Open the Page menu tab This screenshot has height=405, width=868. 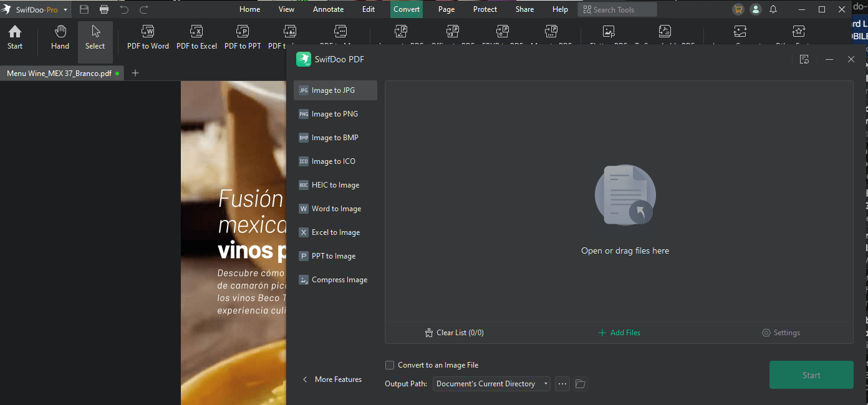point(446,9)
